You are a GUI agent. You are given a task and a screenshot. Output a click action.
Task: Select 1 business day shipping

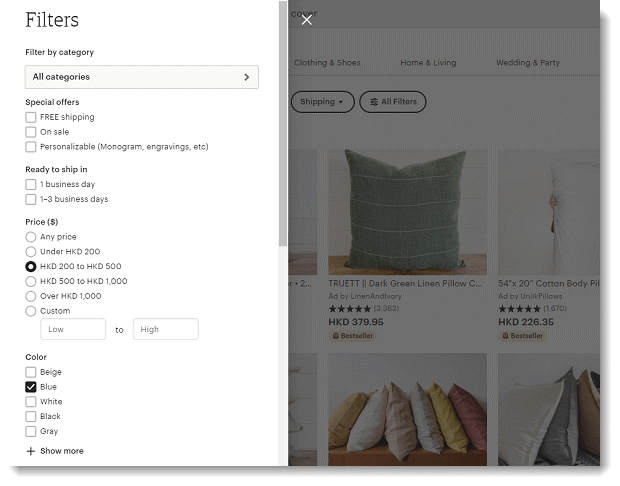[x=31, y=185]
